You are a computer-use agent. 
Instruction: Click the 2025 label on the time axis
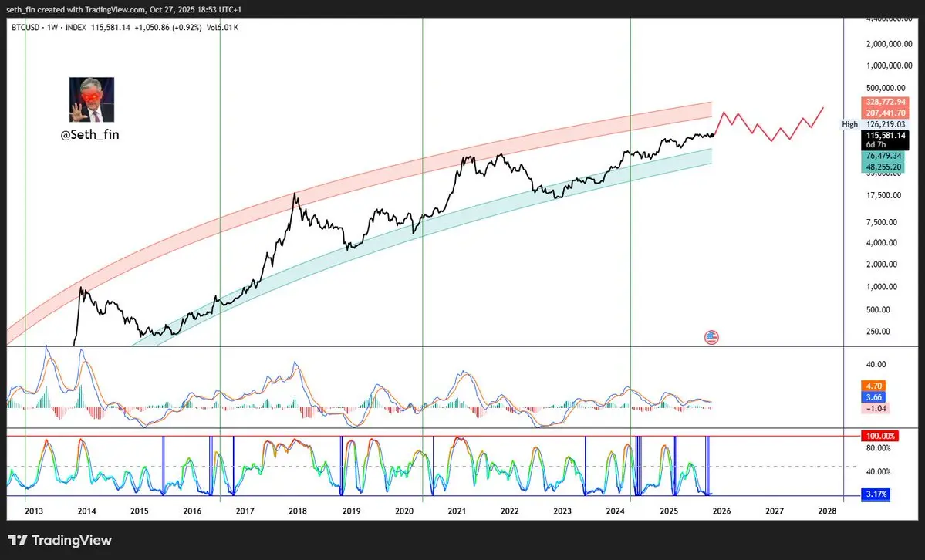(668, 511)
